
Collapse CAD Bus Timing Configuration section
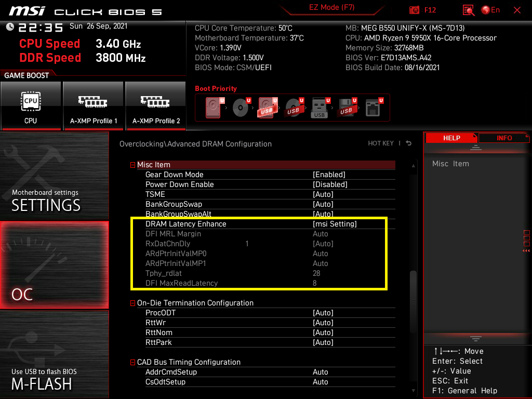pyautogui.click(x=132, y=362)
